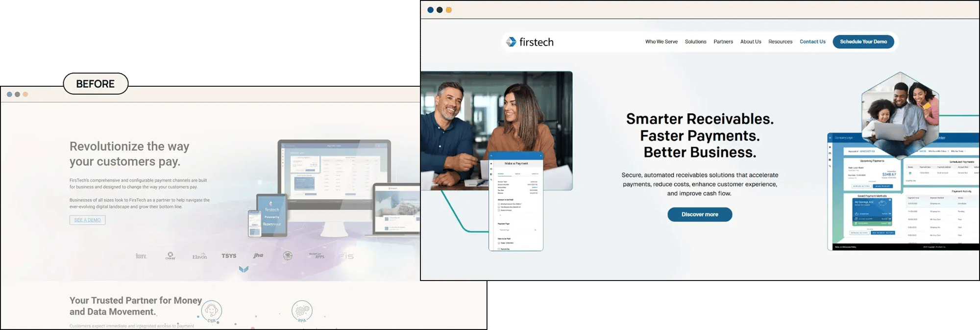The image size is (980, 330).
Task: Click the round seal partner logo
Action: click(288, 255)
